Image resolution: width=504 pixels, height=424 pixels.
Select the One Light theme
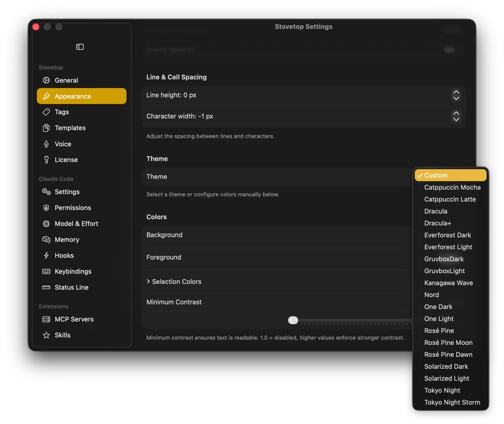click(450, 318)
